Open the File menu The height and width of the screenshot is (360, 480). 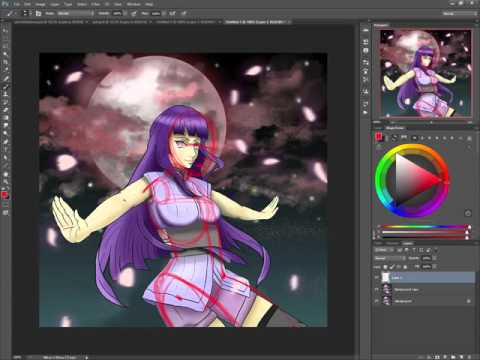(17, 4)
